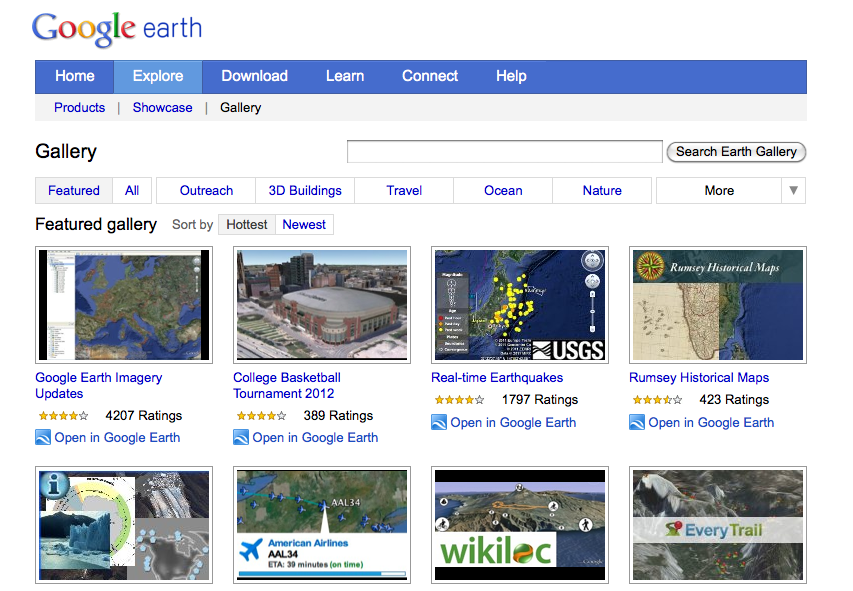Filter gallery by Ocean
Viewport: 853px width, 591px height.
(503, 190)
